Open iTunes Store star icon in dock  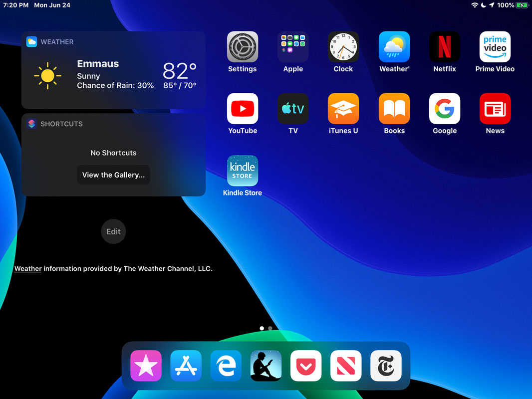(x=146, y=366)
